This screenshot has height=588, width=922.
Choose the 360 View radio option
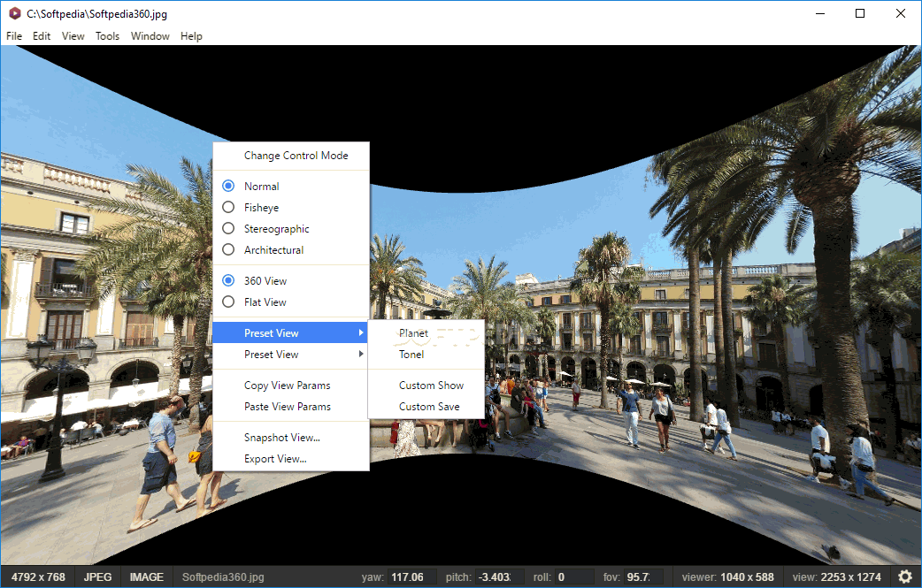point(228,281)
